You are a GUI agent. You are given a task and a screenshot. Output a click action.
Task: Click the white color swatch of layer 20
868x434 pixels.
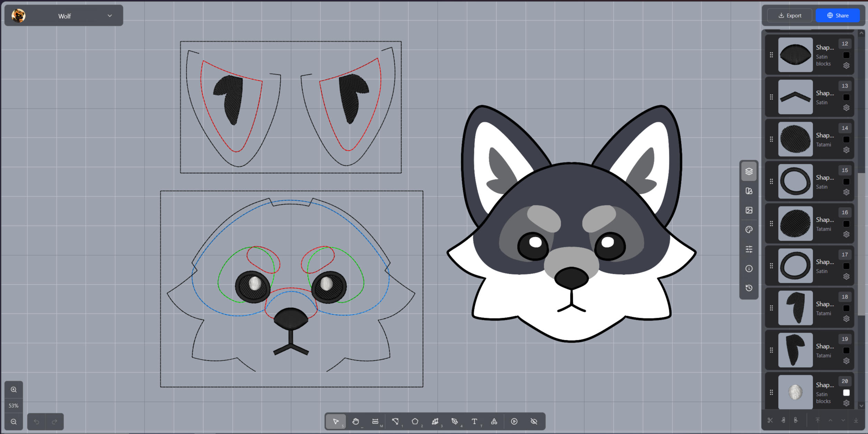pos(846,393)
